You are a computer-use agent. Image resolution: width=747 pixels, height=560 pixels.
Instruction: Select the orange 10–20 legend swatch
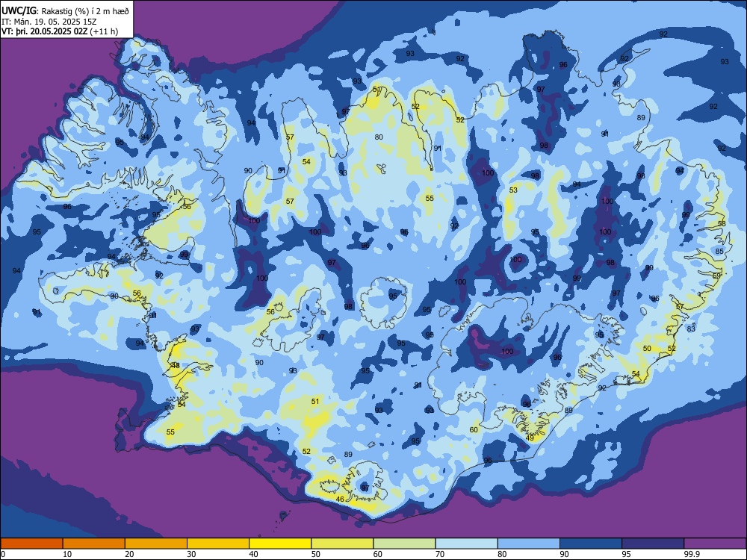point(94,544)
